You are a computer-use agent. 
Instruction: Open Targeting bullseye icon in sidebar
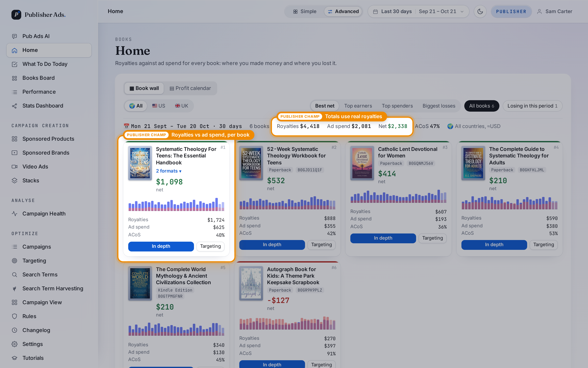(14, 260)
